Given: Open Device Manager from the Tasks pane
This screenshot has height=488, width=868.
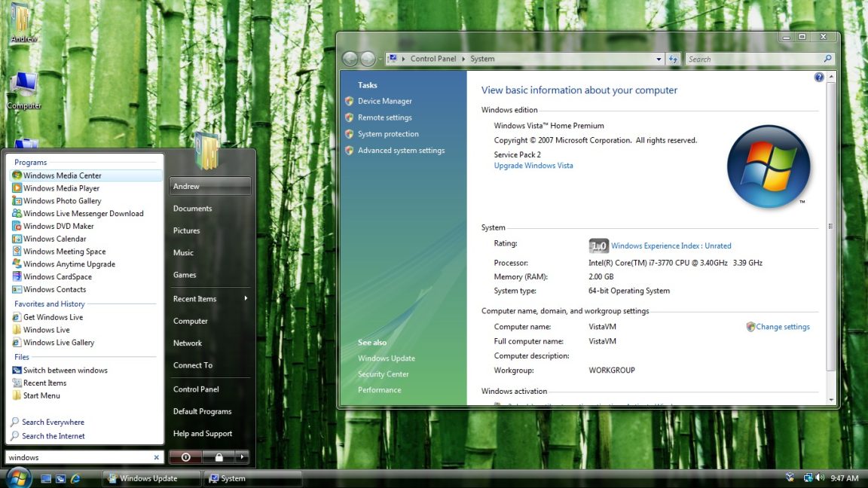Looking at the screenshot, I should coord(385,100).
